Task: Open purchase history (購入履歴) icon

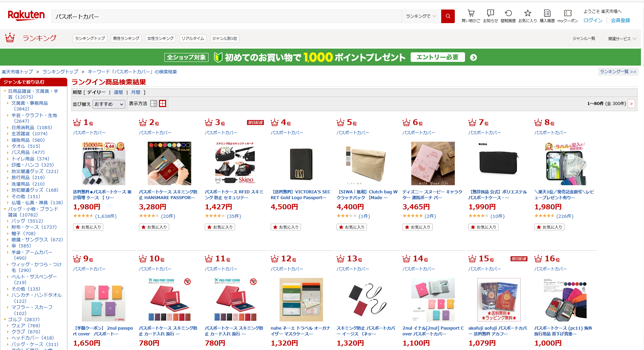Action: coord(547,16)
